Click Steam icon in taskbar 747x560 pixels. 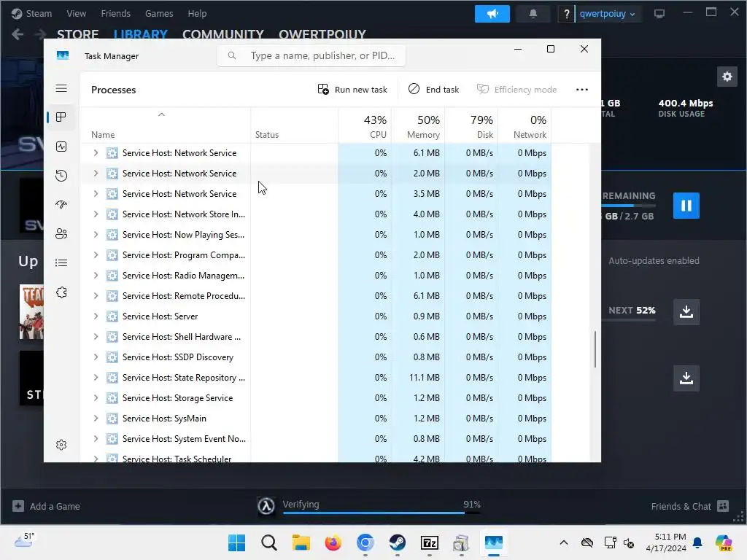pos(398,542)
